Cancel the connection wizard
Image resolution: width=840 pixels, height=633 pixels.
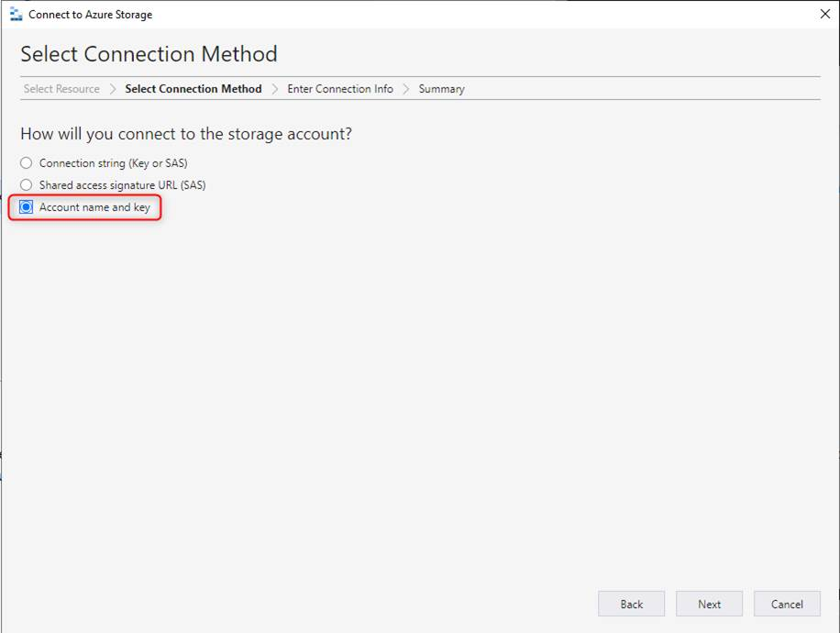pos(787,604)
